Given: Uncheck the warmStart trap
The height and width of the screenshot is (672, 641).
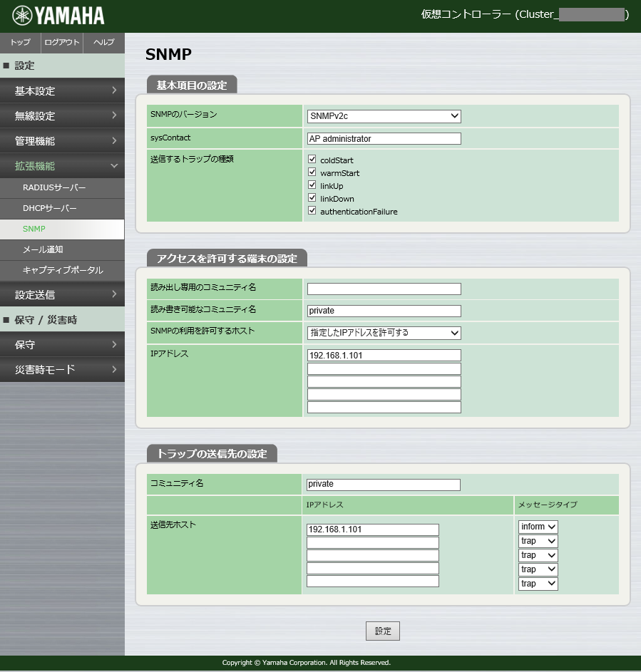Looking at the screenshot, I should pyautogui.click(x=312, y=172).
